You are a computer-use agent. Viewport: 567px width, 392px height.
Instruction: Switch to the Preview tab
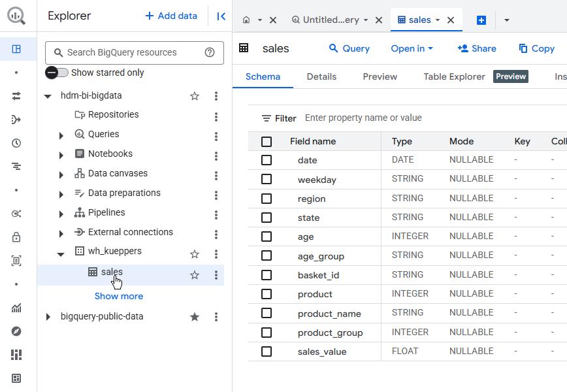(380, 76)
